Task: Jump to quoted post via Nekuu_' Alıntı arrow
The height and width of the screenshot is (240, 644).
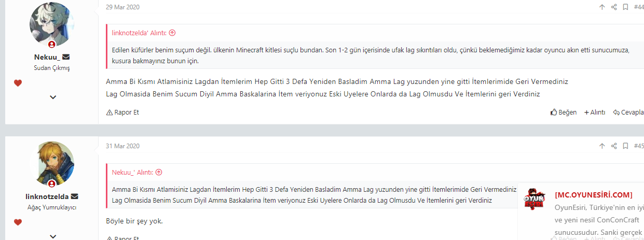Action: 159,172
